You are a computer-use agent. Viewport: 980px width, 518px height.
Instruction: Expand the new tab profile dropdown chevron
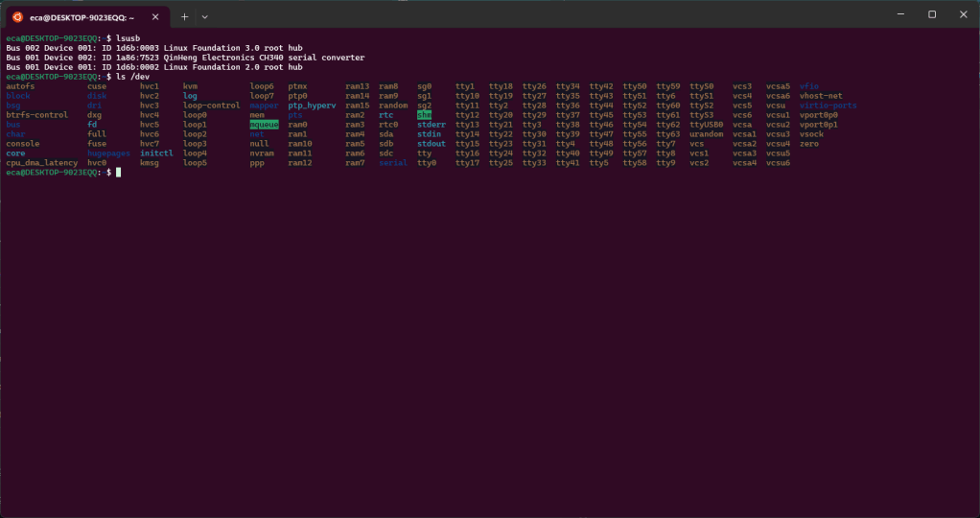click(x=204, y=16)
